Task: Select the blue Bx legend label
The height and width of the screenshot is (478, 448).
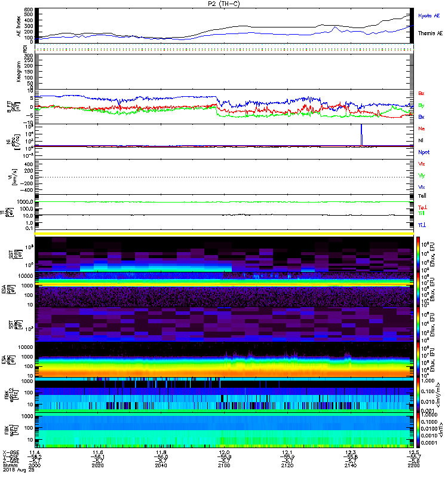Action: (421, 117)
